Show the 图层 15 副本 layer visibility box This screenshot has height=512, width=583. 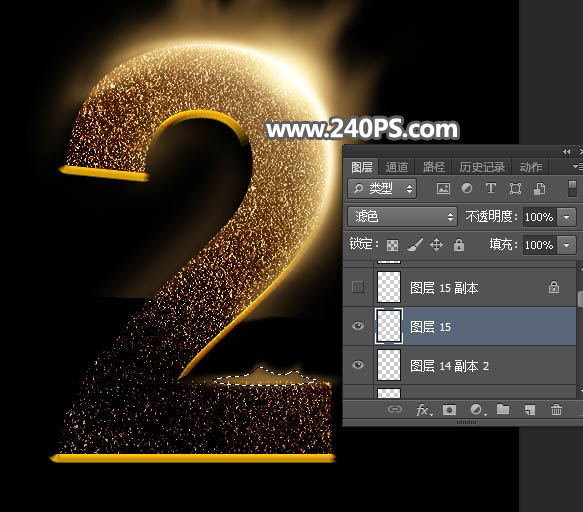pos(358,287)
